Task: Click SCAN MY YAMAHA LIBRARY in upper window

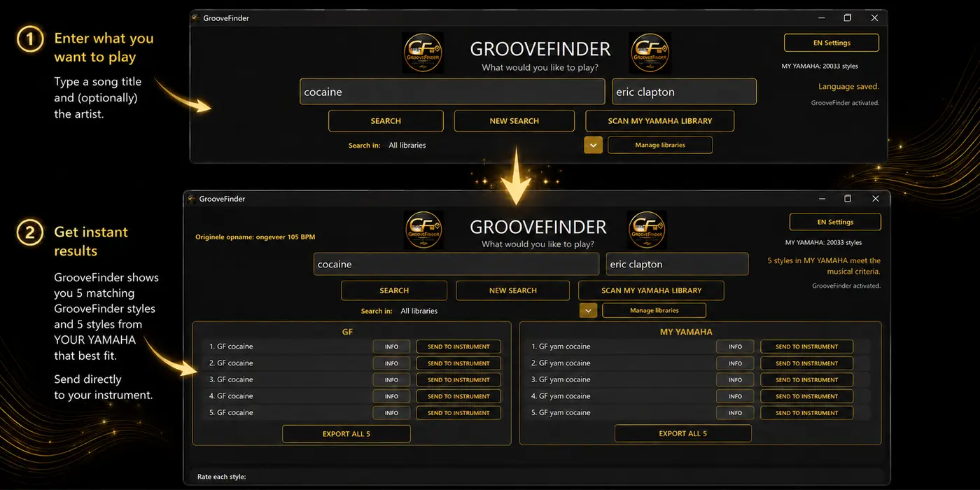Action: [659, 121]
